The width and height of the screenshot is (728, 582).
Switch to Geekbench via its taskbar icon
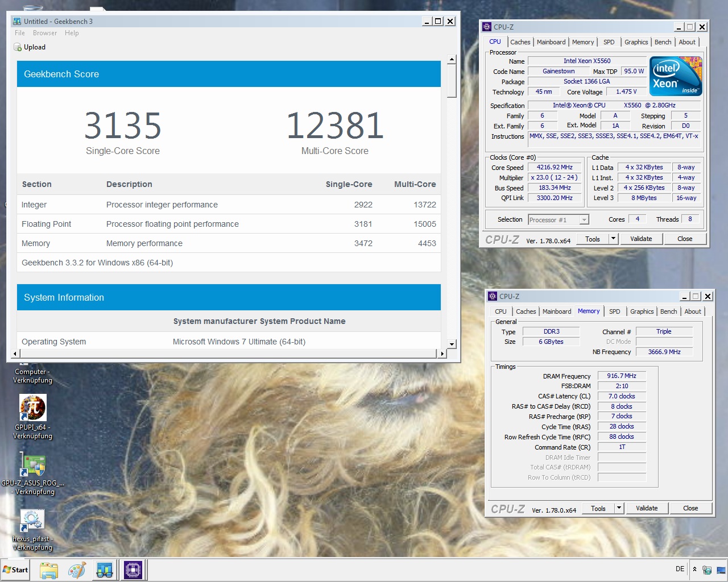point(105,570)
